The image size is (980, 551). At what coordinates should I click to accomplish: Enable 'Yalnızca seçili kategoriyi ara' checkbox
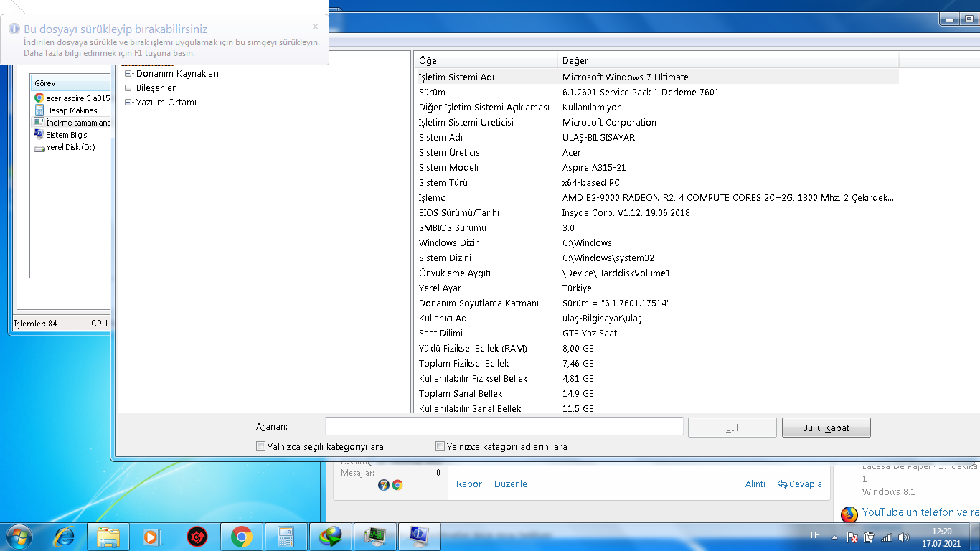tap(260, 446)
